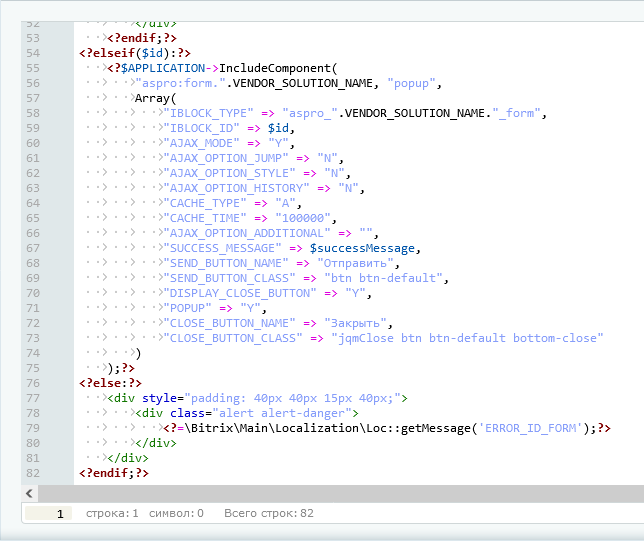
Task: Click line number 58 in gutter
Action: pyautogui.click(x=33, y=113)
